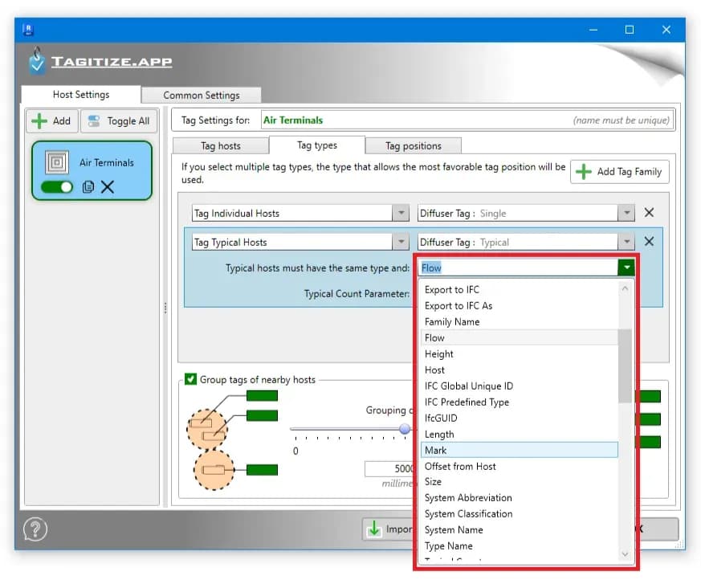Select 'Export to IFC As' option
The width and height of the screenshot is (701, 588).
pos(520,306)
